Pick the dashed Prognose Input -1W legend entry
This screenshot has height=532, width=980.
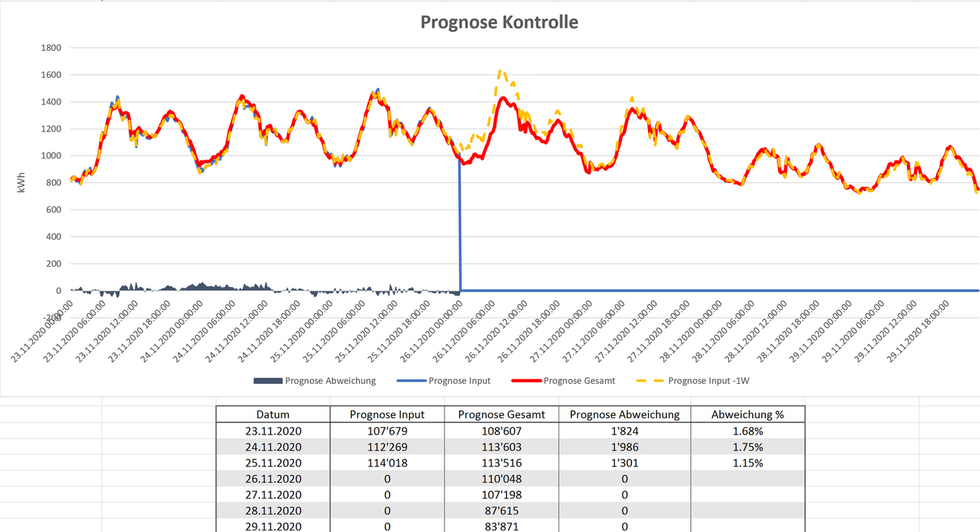coord(692,381)
